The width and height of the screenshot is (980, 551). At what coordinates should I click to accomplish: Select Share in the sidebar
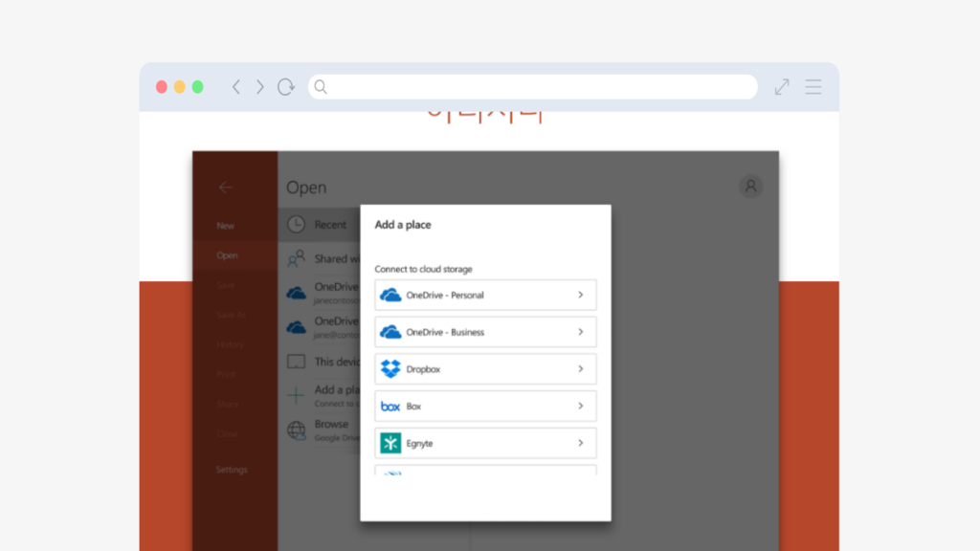click(228, 405)
